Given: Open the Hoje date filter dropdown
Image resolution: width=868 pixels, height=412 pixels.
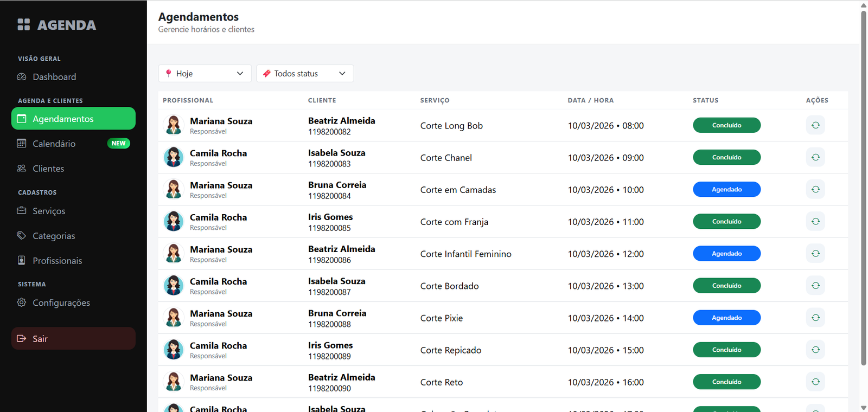Looking at the screenshot, I should (205, 74).
